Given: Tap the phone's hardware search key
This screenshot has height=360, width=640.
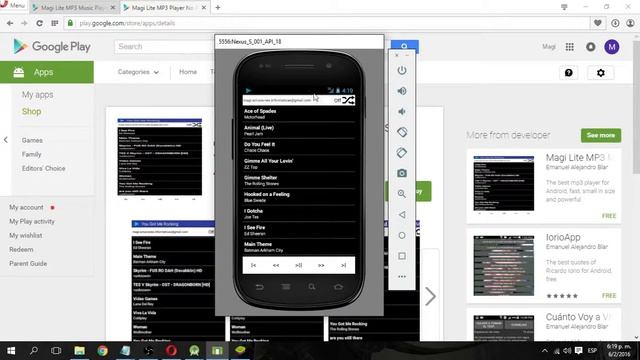Looking at the screenshot, I should 312,287.
